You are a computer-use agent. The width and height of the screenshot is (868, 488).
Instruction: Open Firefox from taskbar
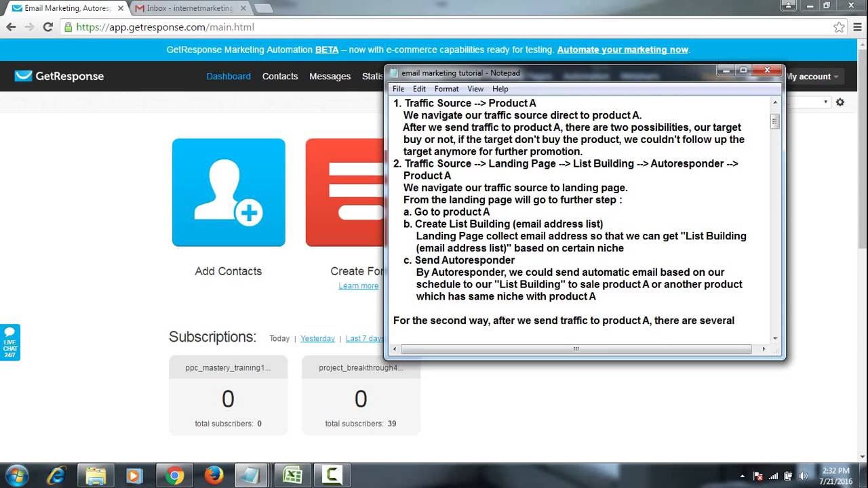click(214, 476)
